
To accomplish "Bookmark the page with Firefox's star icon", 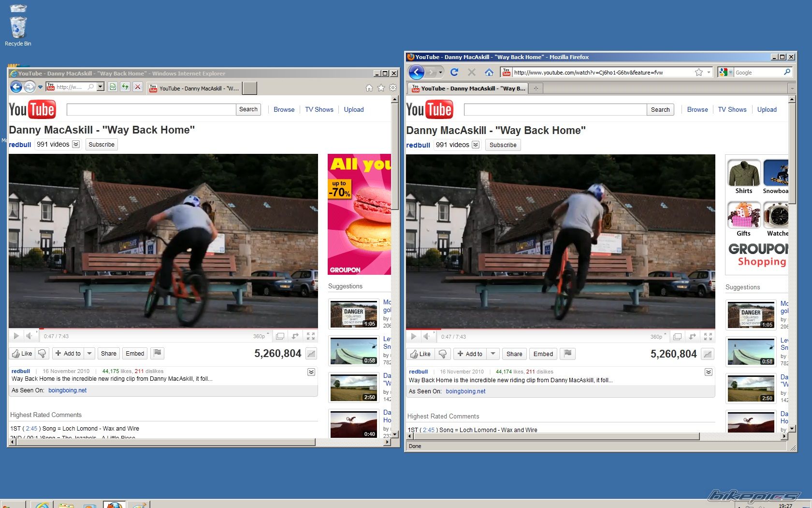I will pos(698,72).
